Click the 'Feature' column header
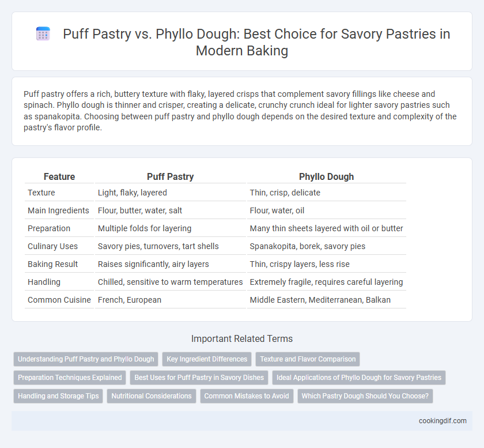The image size is (484, 448). [x=59, y=176]
